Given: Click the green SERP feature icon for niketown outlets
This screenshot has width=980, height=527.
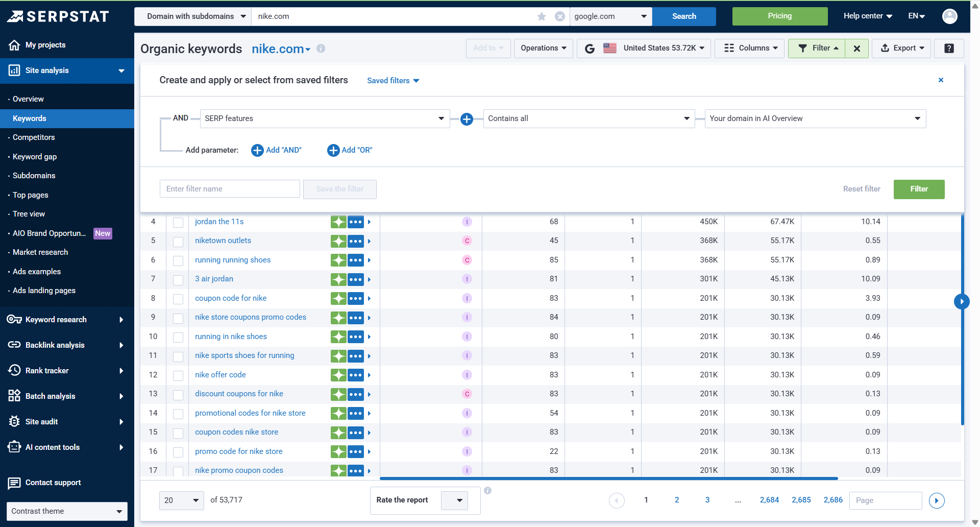Looking at the screenshot, I should click(x=338, y=241).
